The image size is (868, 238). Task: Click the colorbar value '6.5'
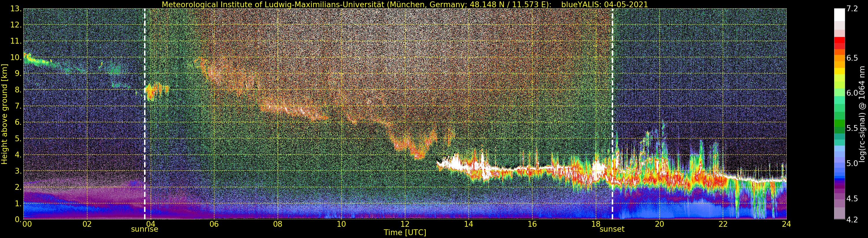pyautogui.click(x=852, y=58)
